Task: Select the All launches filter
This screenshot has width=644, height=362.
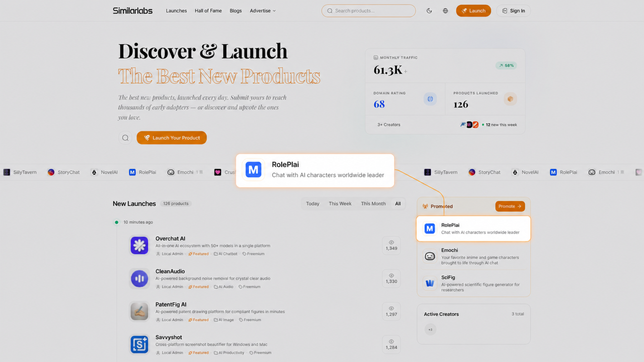Action: click(x=398, y=204)
